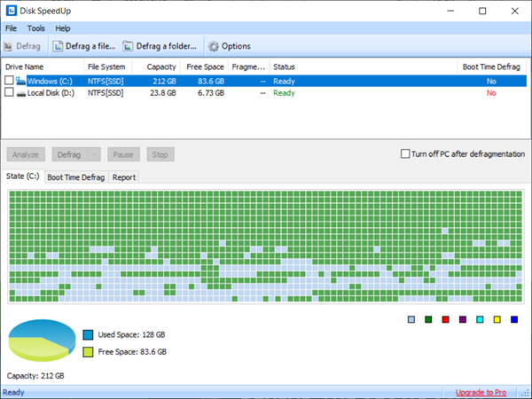Image resolution: width=532 pixels, height=399 pixels.
Task: Click the cluster map display
Action: click(266, 246)
